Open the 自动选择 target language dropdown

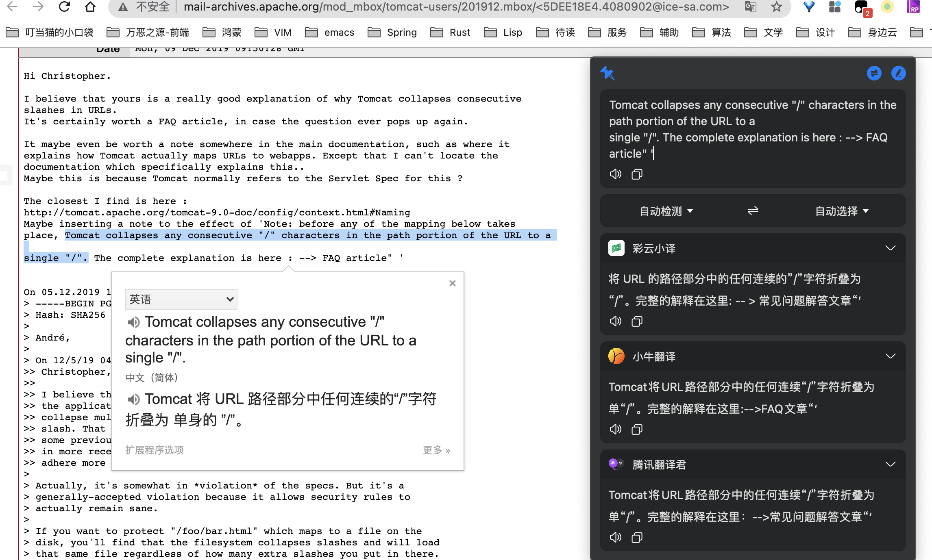coord(842,211)
